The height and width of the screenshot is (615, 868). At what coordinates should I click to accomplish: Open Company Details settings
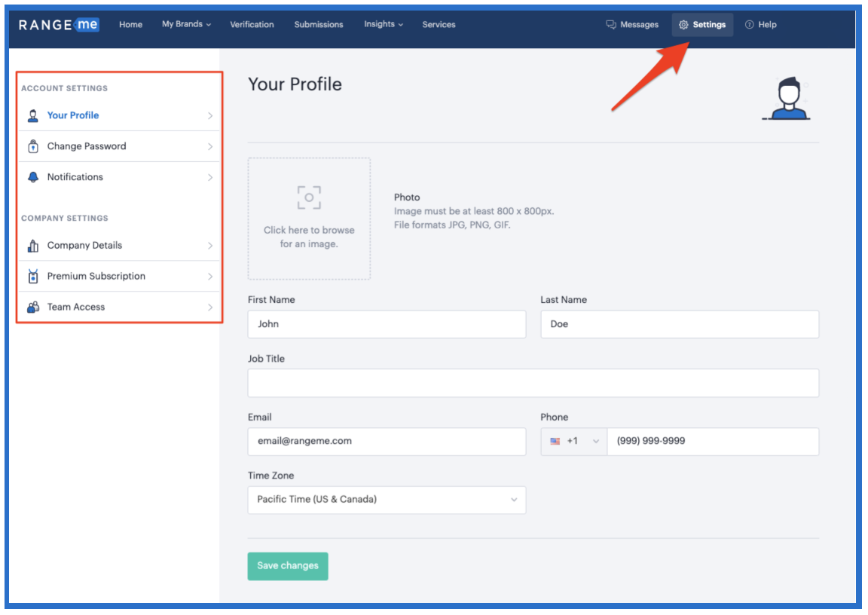120,246
